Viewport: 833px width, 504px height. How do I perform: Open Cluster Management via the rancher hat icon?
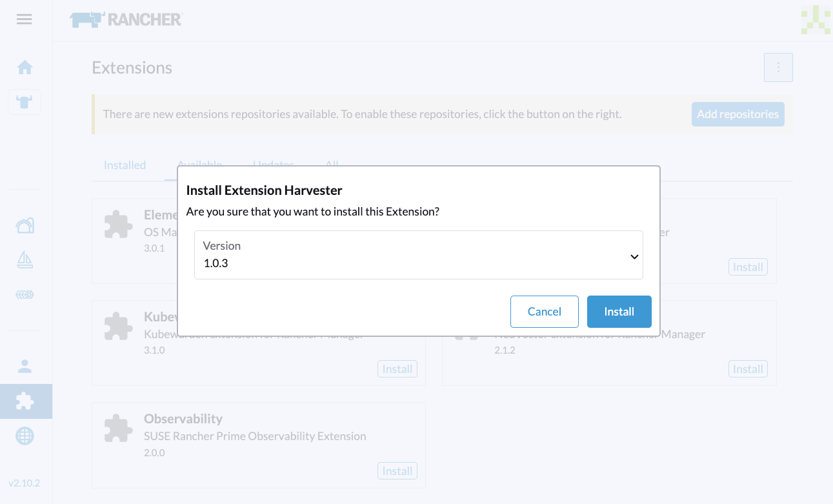(x=25, y=225)
